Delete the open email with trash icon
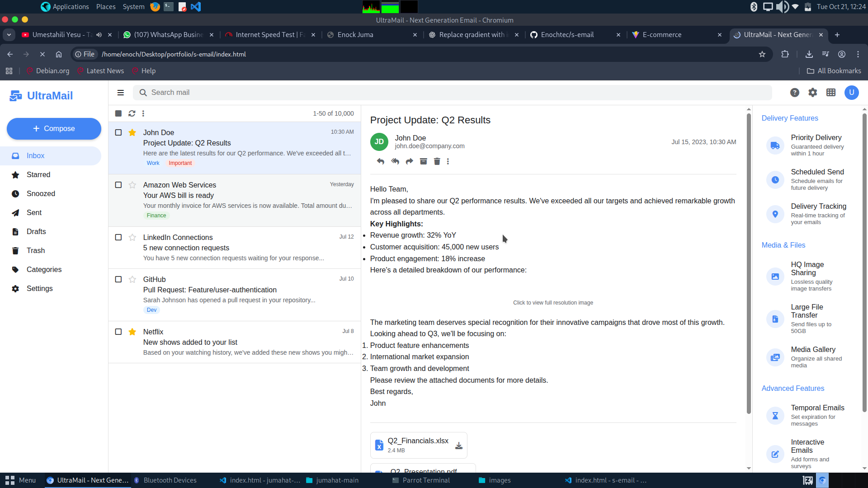Screen dimensions: 868x488 tap(437, 161)
